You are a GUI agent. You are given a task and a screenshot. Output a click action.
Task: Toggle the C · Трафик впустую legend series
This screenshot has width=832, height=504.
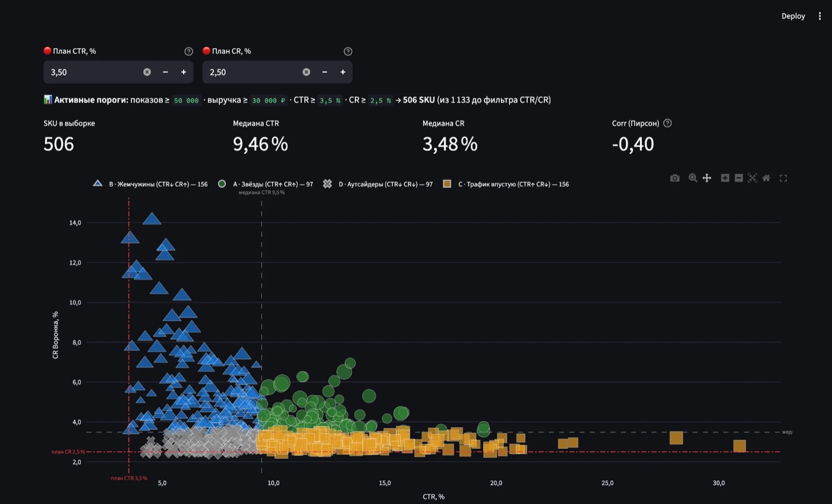point(505,184)
